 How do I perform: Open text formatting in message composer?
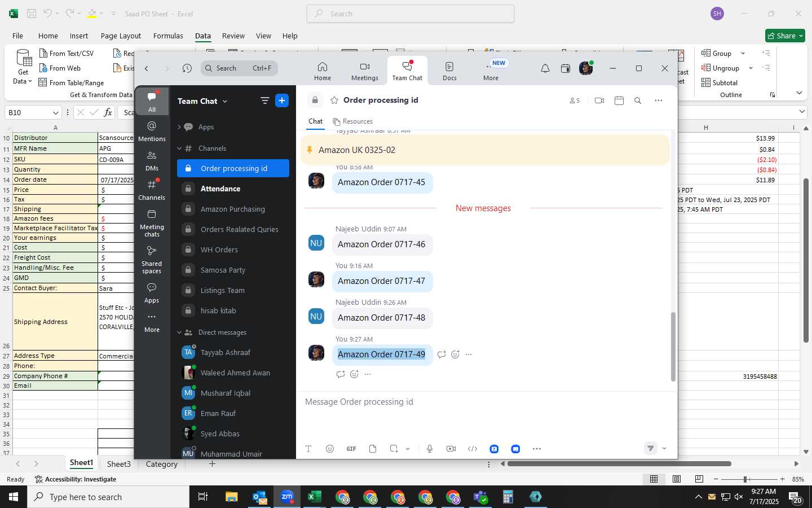pyautogui.click(x=308, y=449)
